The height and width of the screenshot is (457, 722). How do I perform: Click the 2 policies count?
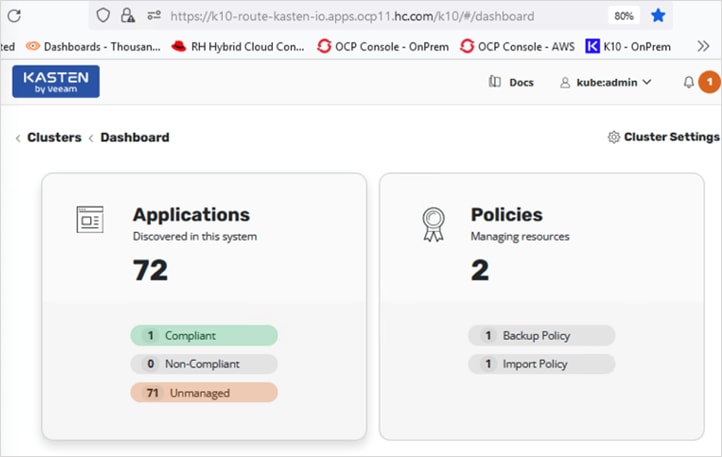480,270
